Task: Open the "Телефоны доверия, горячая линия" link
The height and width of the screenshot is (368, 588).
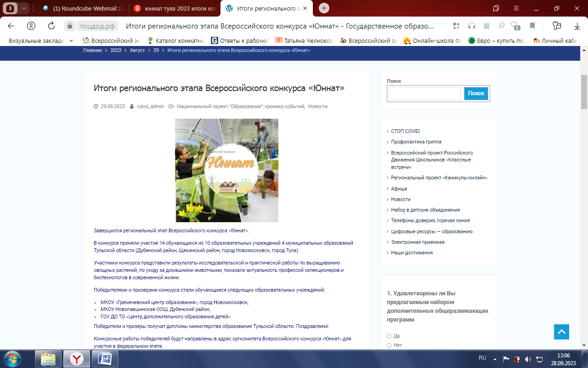Action: 430,220
